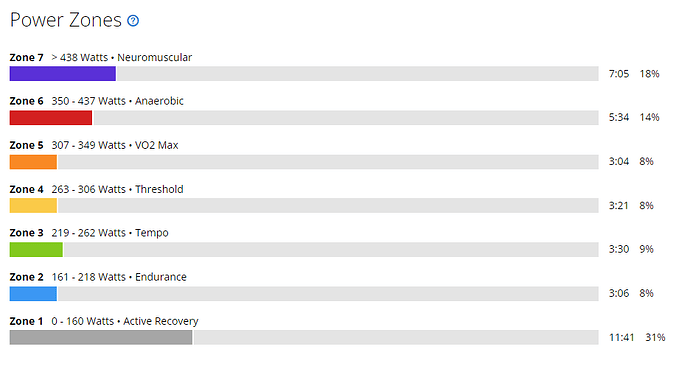Click the green Zone 3 Tempo bar
Viewport: 690px width, 366px height.
click(36, 249)
